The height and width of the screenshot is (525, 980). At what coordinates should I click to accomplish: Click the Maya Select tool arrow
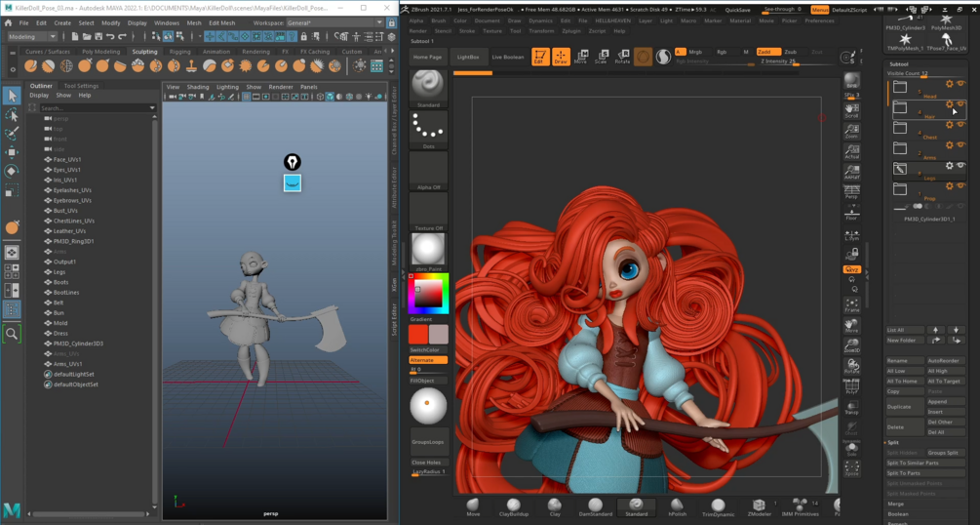pos(12,96)
